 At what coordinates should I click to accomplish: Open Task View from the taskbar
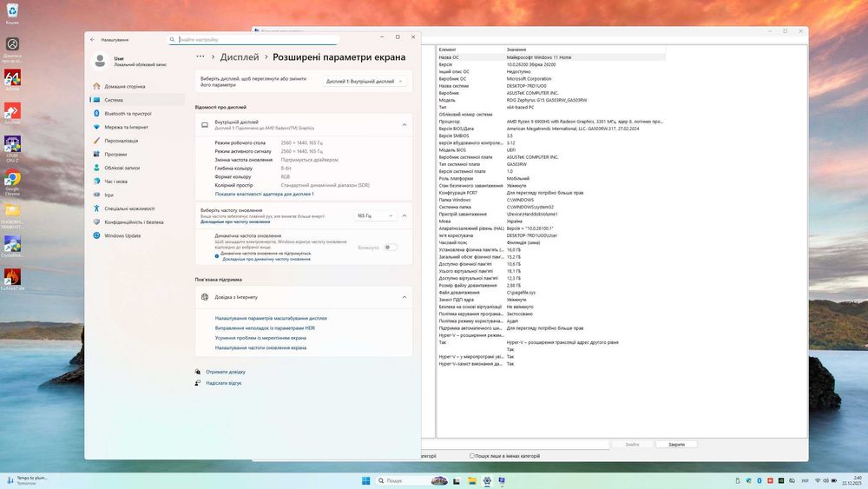click(457, 480)
